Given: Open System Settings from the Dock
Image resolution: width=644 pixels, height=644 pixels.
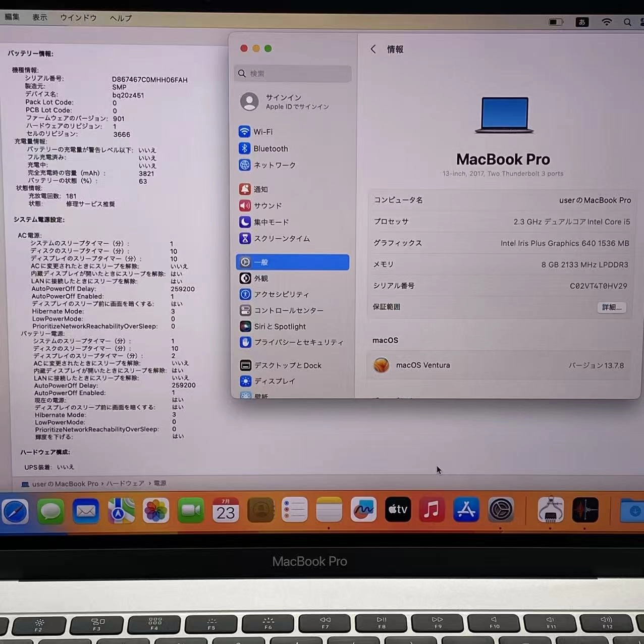Looking at the screenshot, I should click(501, 510).
